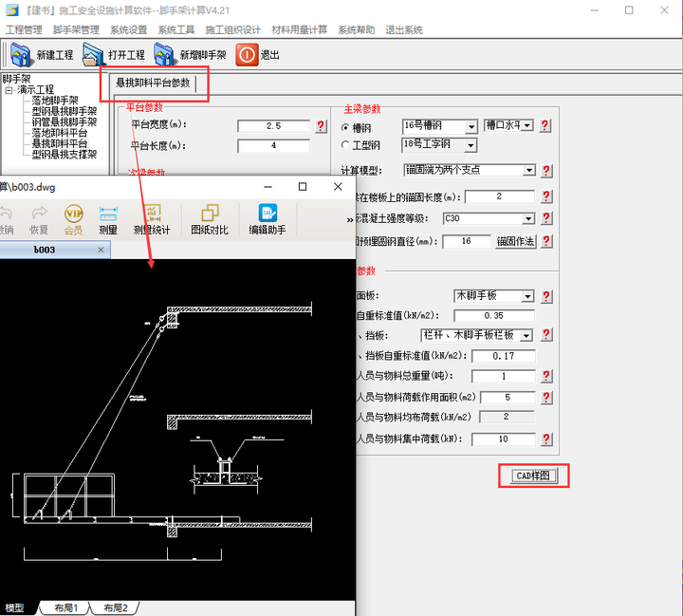Viewport: 683px width, 616px height.
Task: Click the red 退出 power icon
Action: (247, 55)
